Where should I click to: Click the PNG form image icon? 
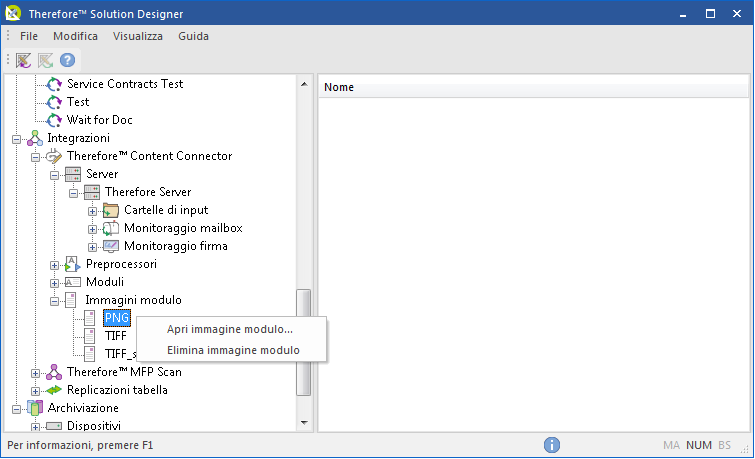point(90,318)
